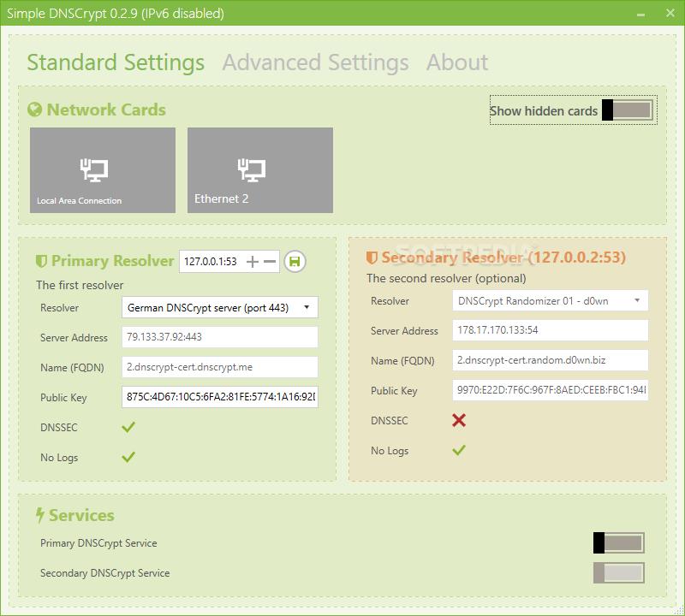Click the primary Name (FQDN) field
This screenshot has height=616, width=685.
coord(220,367)
